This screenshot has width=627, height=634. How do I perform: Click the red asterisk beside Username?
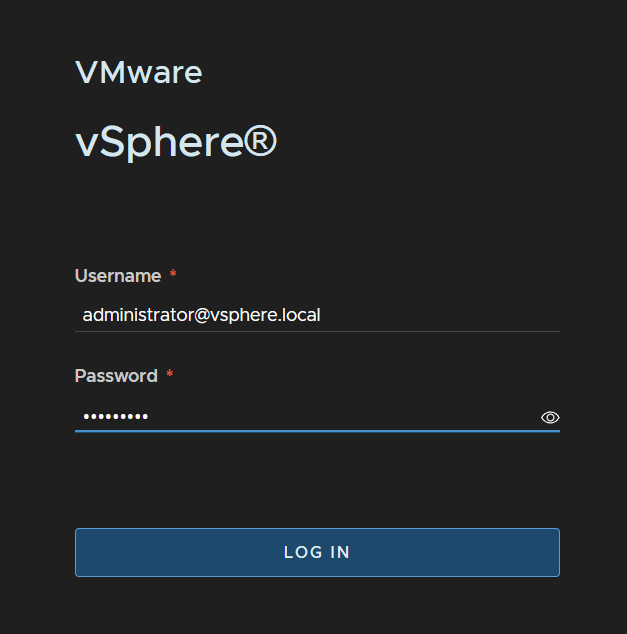[x=173, y=274]
